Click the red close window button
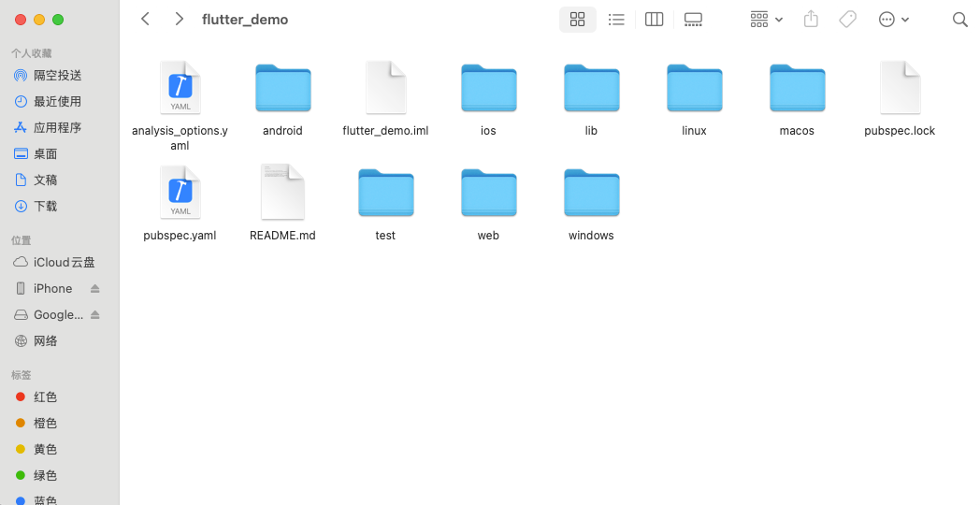 click(x=20, y=20)
